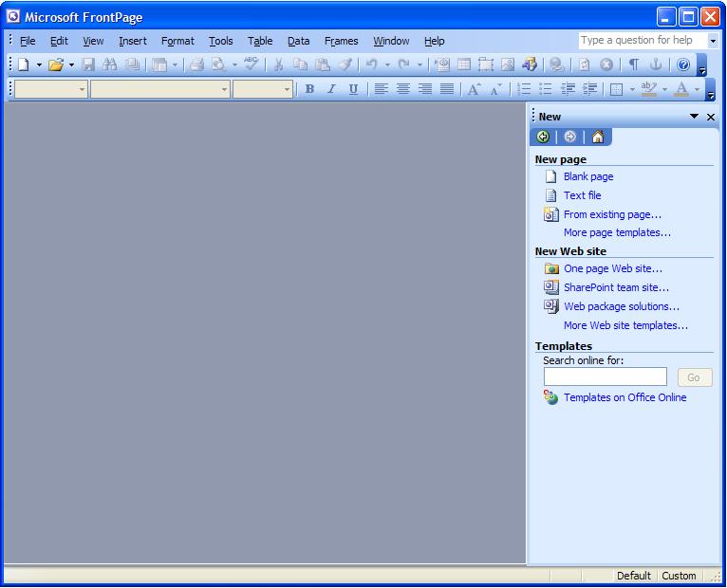Open the dropdown arrow next to New page icon
The image size is (727, 588).
point(39,64)
